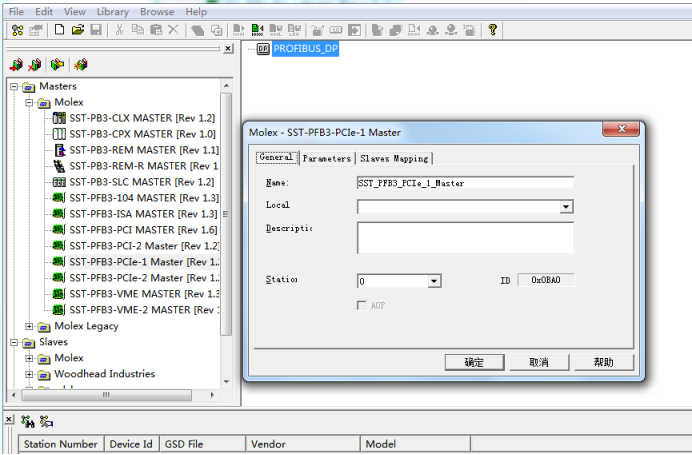Switch to the Parameters tab

click(x=327, y=158)
